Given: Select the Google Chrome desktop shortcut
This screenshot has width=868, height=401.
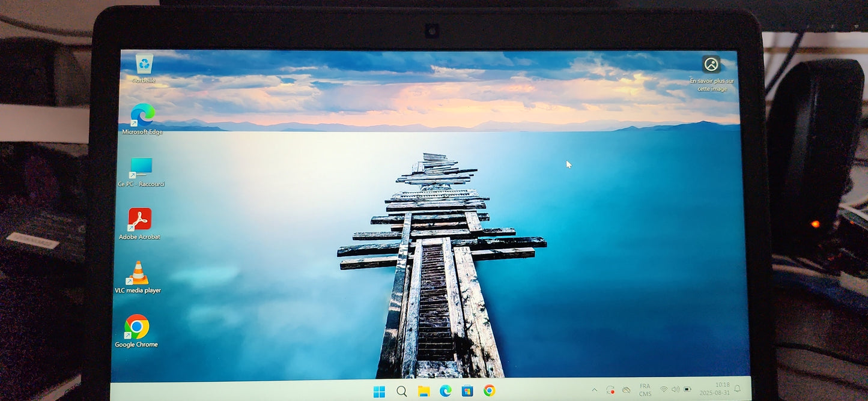Looking at the screenshot, I should point(136,327).
